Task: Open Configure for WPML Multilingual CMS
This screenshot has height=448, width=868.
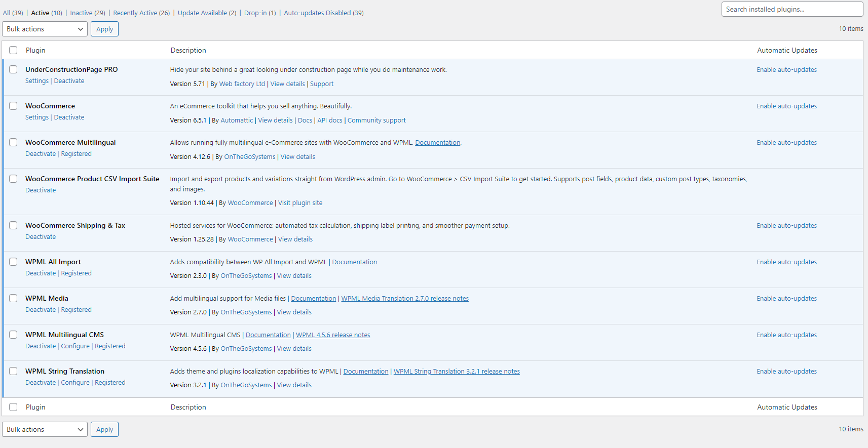Action: point(76,346)
